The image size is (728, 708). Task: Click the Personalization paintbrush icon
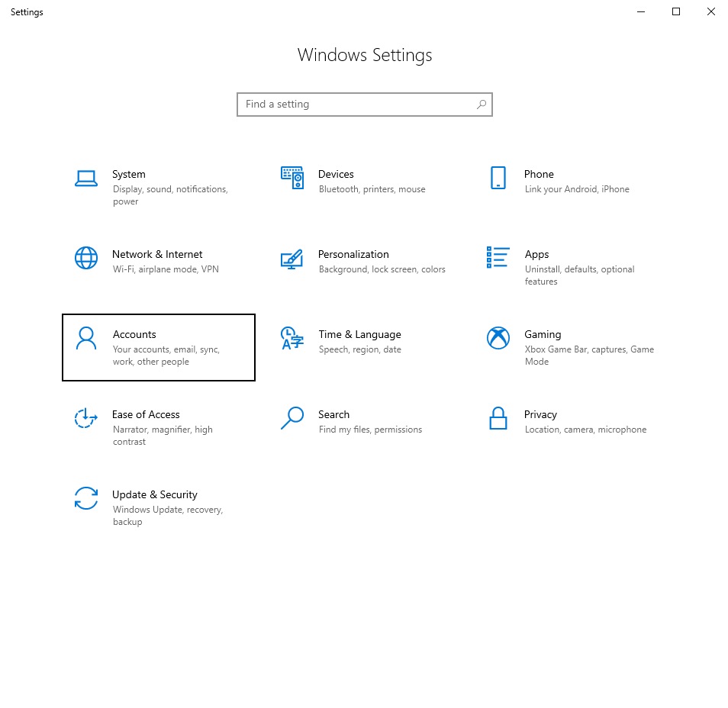point(292,259)
